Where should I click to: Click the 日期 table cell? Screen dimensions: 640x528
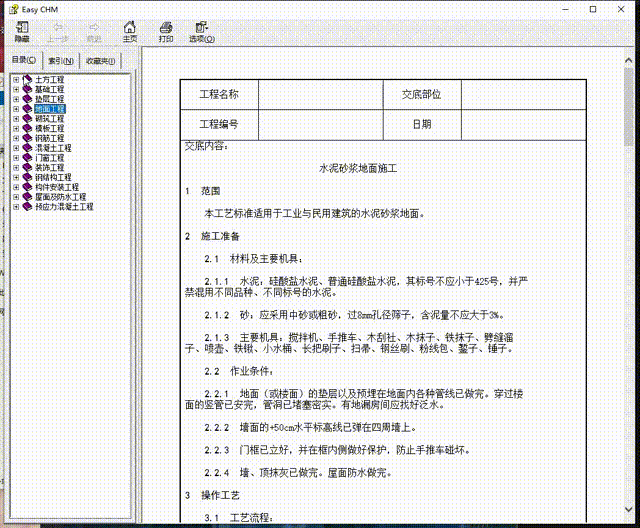[422, 124]
